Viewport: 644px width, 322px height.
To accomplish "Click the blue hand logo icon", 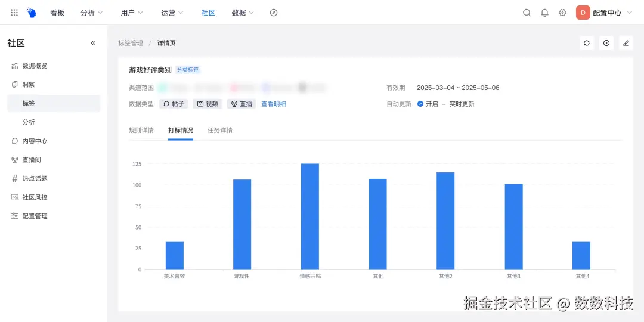I will coord(32,13).
